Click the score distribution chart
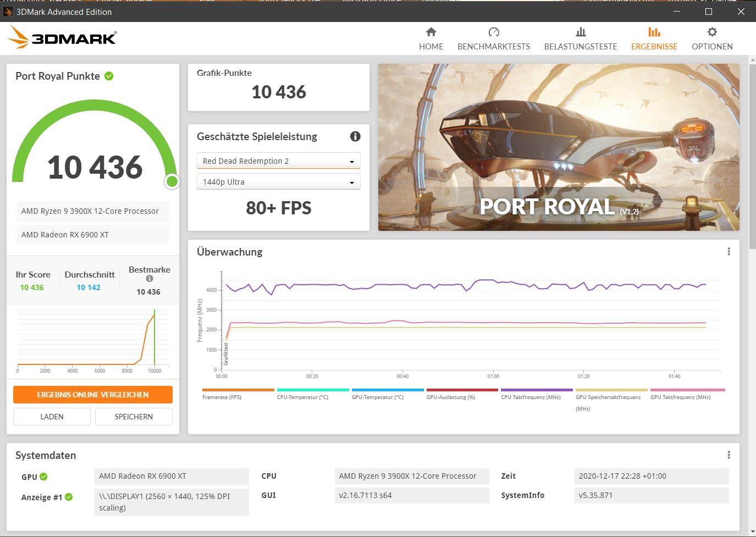The height and width of the screenshot is (537, 756). coord(93,341)
